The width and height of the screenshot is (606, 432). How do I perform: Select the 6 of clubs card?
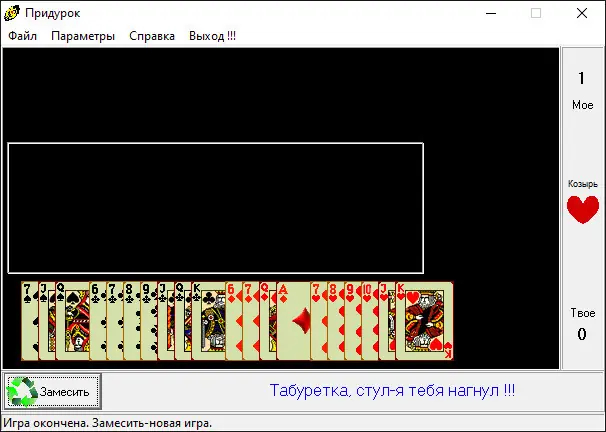(98, 321)
